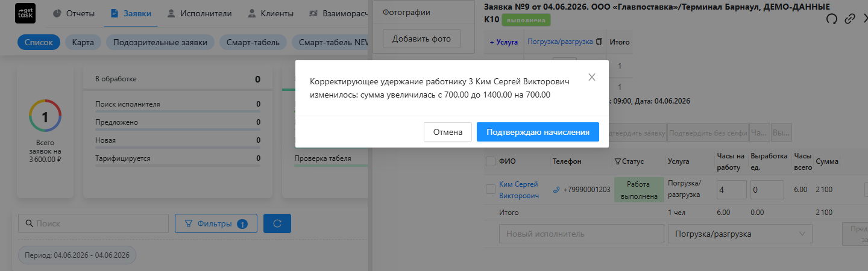Open the Смарт-табель view
Viewport: 868px width, 271px height.
pos(253,42)
